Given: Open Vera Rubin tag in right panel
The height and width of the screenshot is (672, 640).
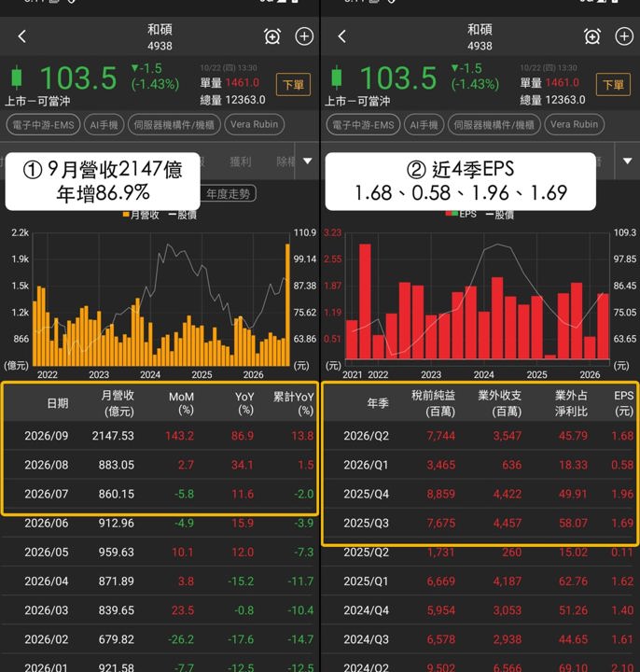Looking at the screenshot, I should [x=575, y=125].
